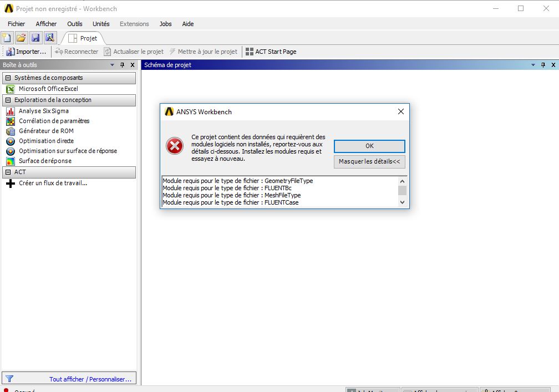
Task: Click the New project toolbar icon
Action: pyautogui.click(x=7, y=38)
